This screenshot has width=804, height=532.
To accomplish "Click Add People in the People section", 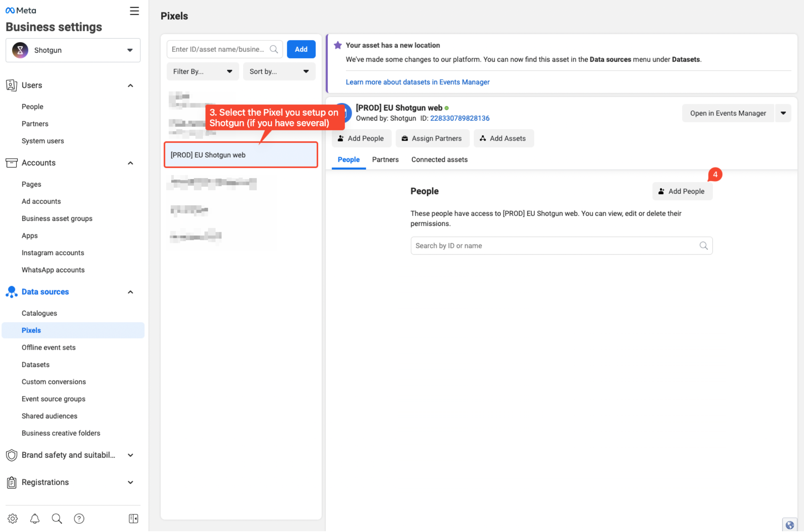I will pos(682,191).
